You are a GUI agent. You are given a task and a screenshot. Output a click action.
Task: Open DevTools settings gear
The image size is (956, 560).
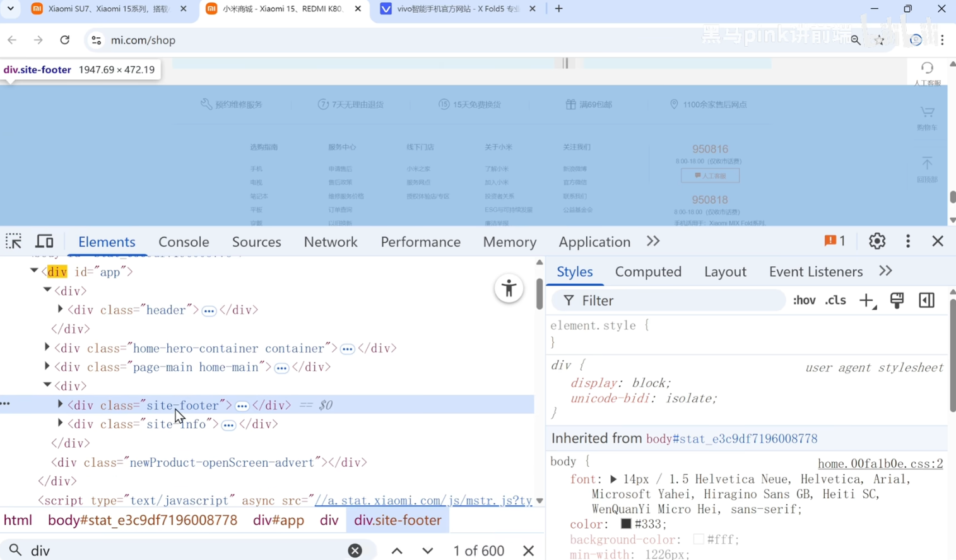click(x=877, y=241)
